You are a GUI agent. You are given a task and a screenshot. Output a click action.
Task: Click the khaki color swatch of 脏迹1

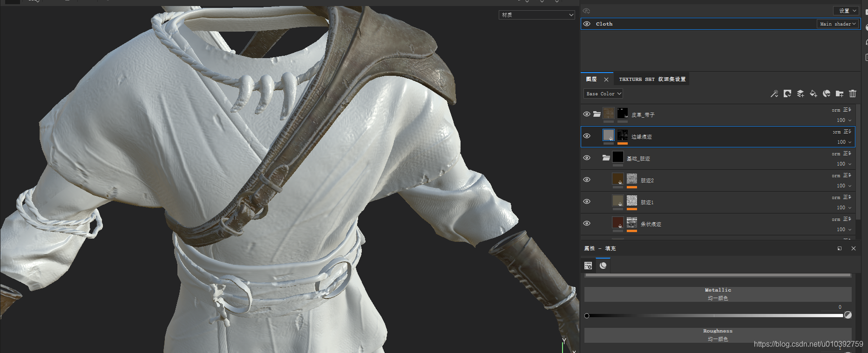tap(617, 201)
